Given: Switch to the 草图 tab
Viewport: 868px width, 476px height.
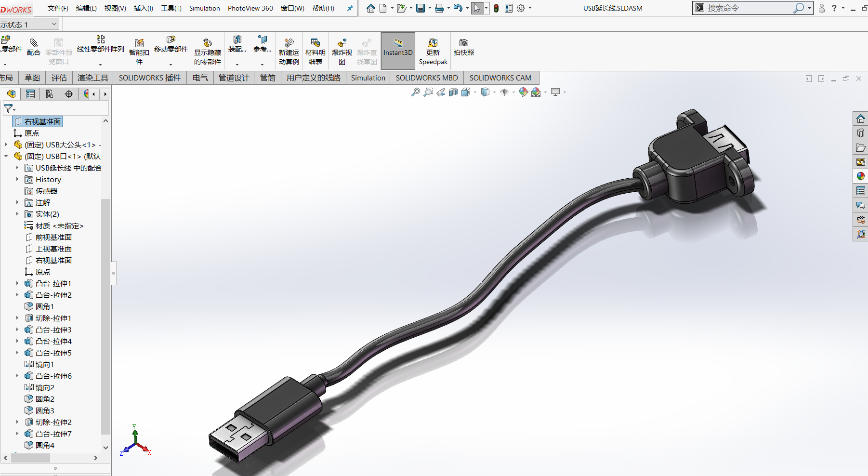Looking at the screenshot, I should 32,78.
